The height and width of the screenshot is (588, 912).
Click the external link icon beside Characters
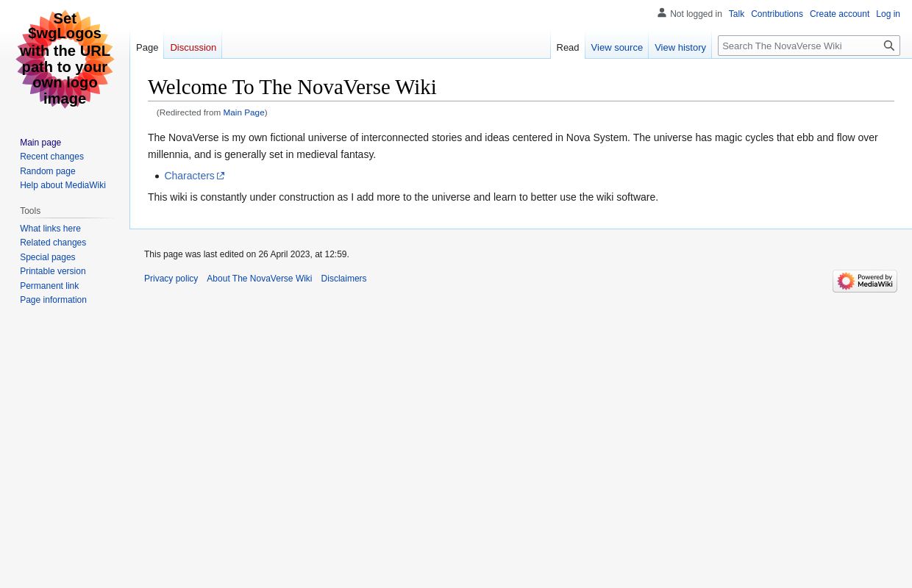click(x=220, y=176)
